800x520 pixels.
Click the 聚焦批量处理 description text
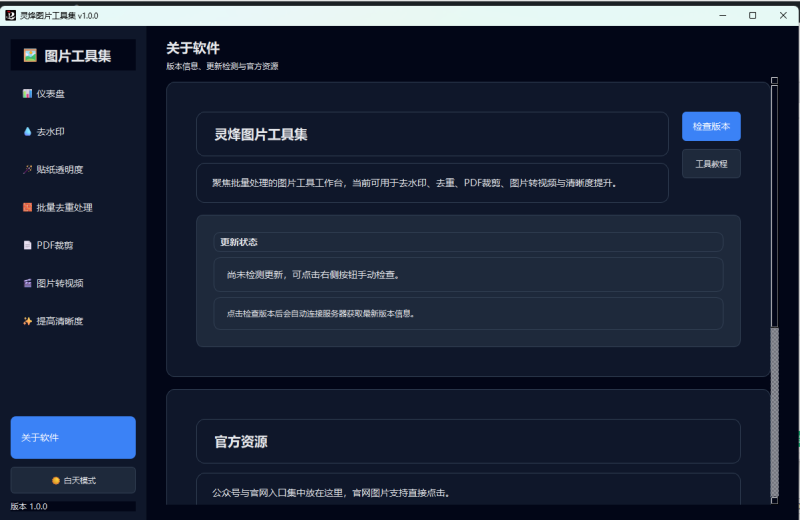point(415,183)
